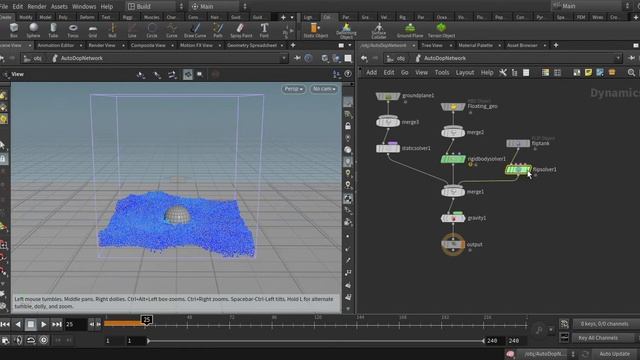The width and height of the screenshot is (640, 360).
Task: Expand the viewport AutoDopNetwork path dropdown arrow
Action: click(x=283, y=58)
